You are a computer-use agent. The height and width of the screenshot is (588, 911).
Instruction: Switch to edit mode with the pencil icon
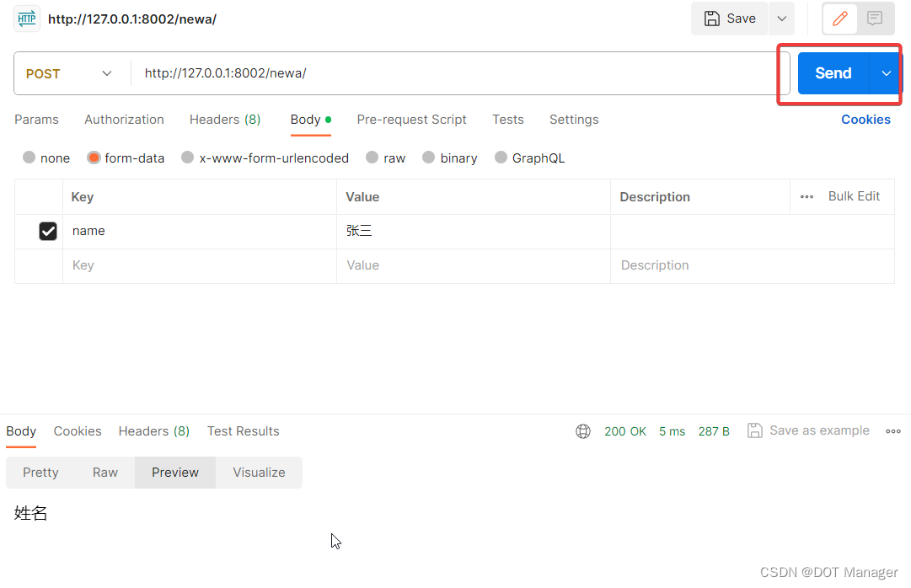pos(839,19)
